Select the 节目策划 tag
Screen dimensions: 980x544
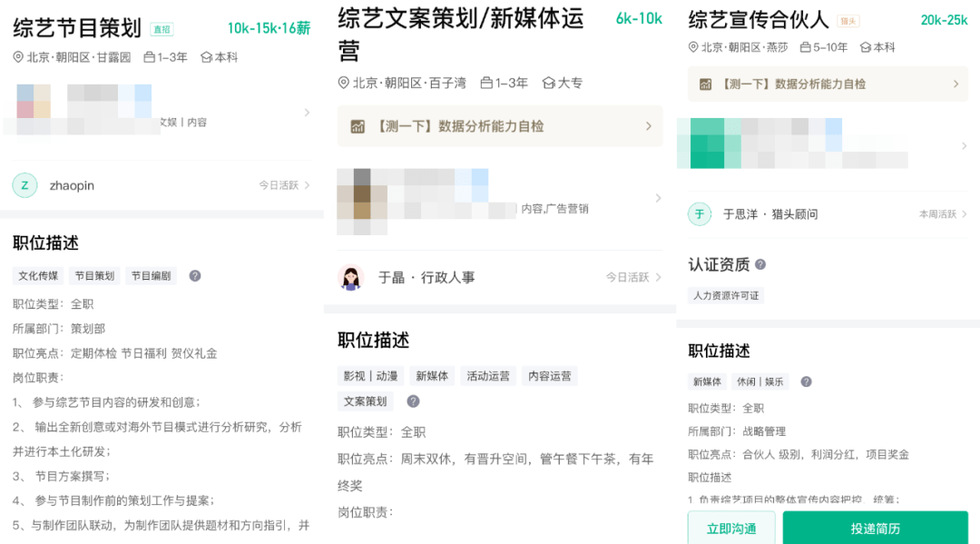94,276
